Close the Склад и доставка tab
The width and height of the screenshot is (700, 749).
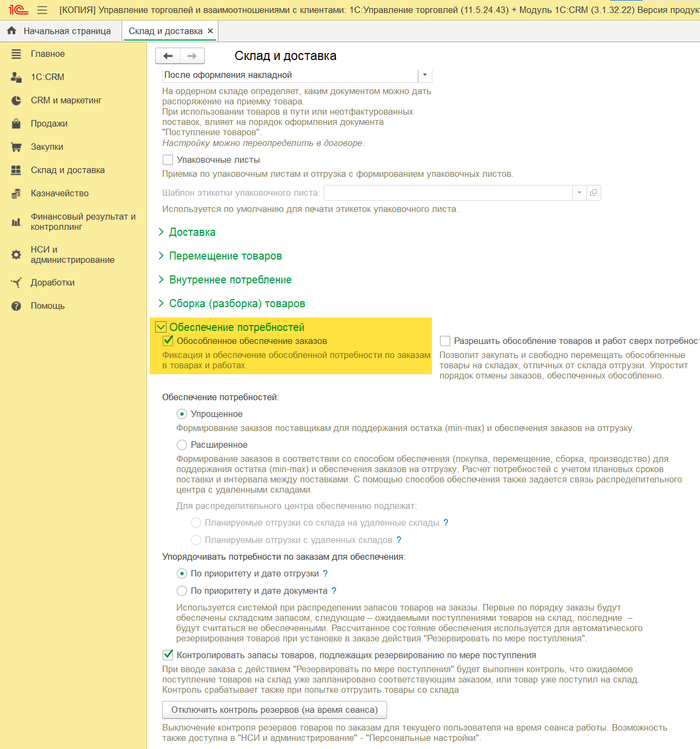coord(210,31)
